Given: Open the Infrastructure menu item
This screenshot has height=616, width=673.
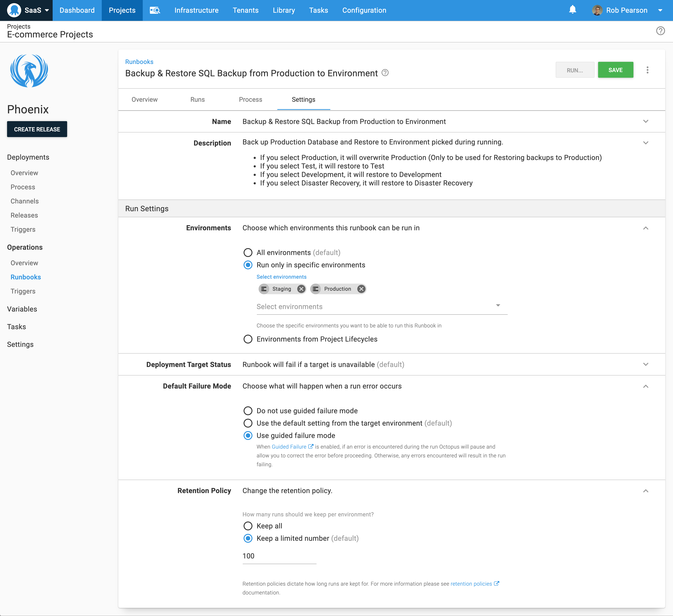Looking at the screenshot, I should [x=196, y=10].
